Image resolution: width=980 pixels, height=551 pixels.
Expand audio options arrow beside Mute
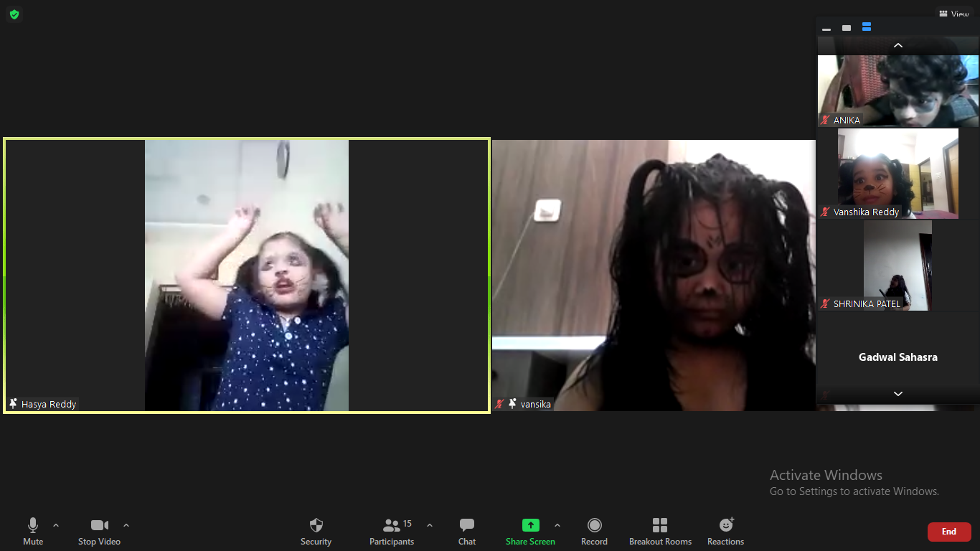56,525
